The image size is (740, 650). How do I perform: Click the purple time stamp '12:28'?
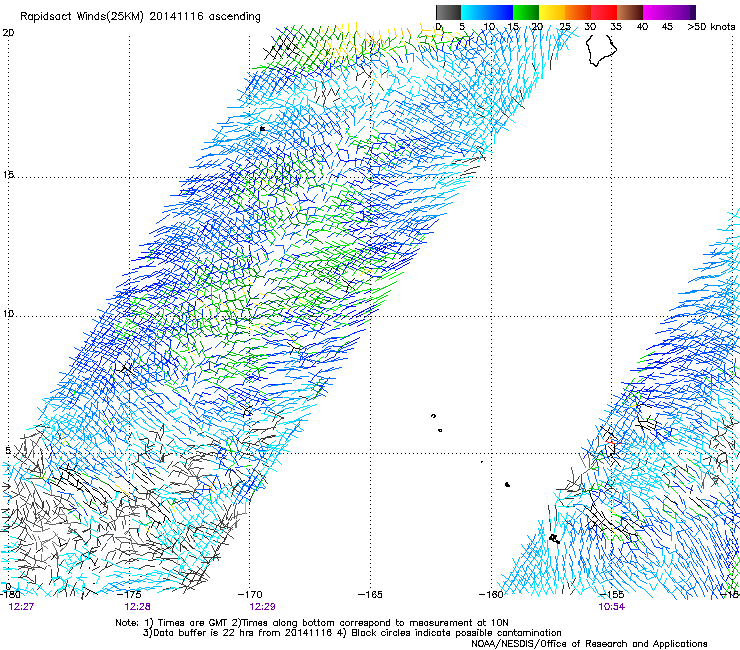(x=137, y=607)
